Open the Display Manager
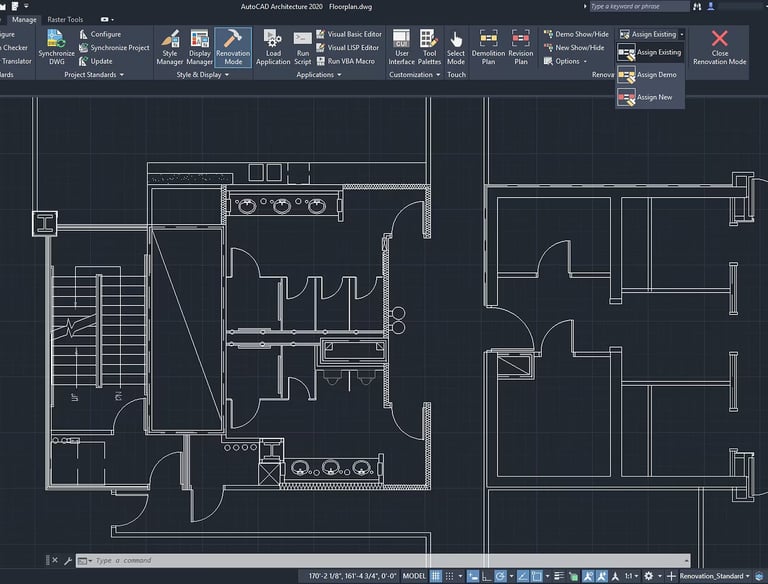Viewport: 768px width, 584px height. click(x=199, y=47)
